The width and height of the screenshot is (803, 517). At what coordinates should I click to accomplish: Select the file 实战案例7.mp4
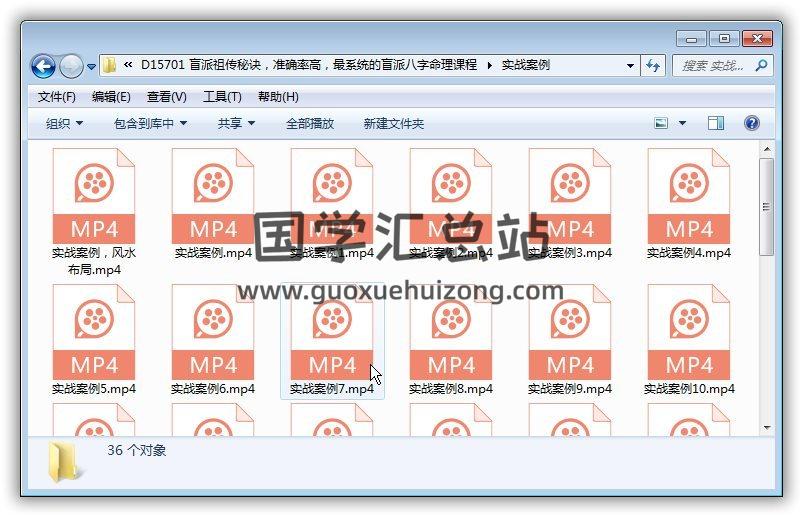point(332,340)
